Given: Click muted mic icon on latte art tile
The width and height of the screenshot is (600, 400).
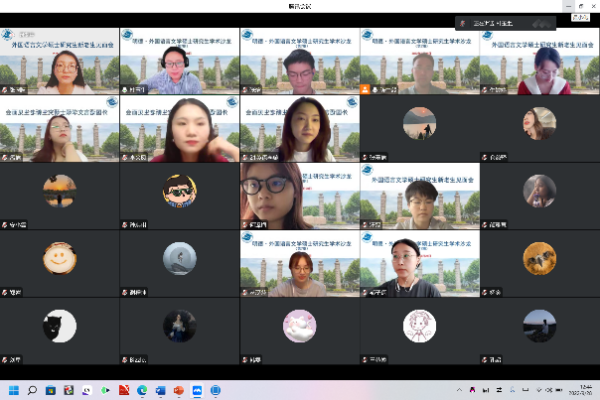Looking at the screenshot, I should pos(6,292).
